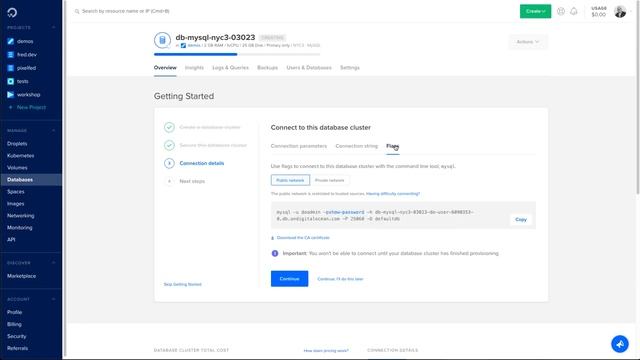The height and width of the screenshot is (360, 640).
Task: Open Marketplace in sidebar
Action: 21,276
